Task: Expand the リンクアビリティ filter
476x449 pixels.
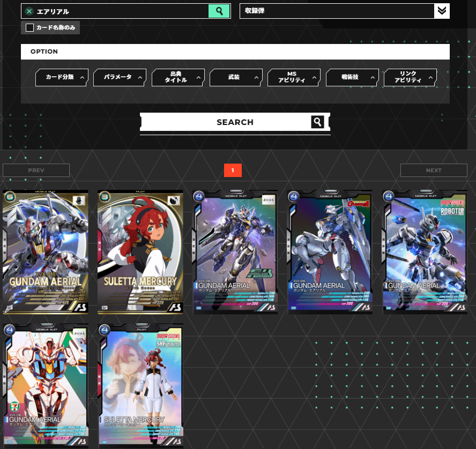Action: click(411, 77)
